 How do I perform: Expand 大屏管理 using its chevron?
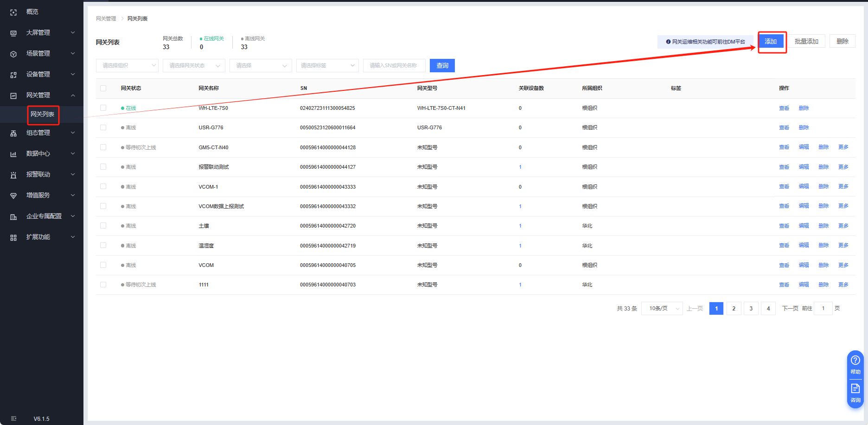(73, 32)
